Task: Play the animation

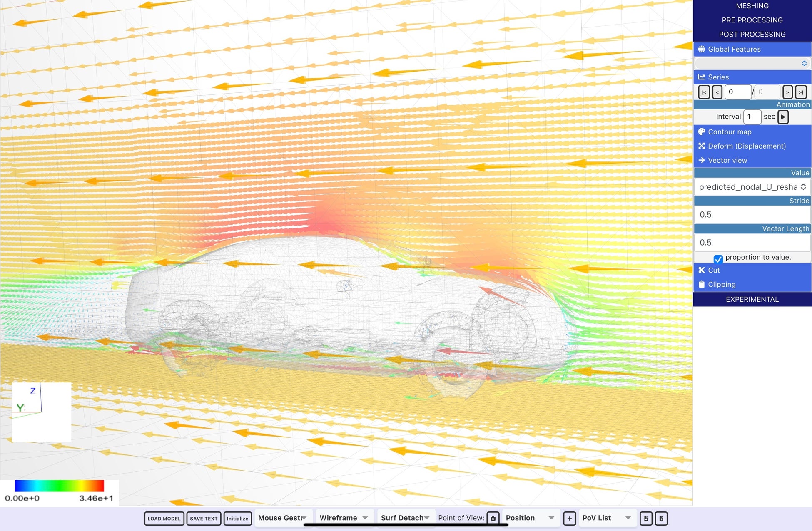Action: click(x=783, y=117)
